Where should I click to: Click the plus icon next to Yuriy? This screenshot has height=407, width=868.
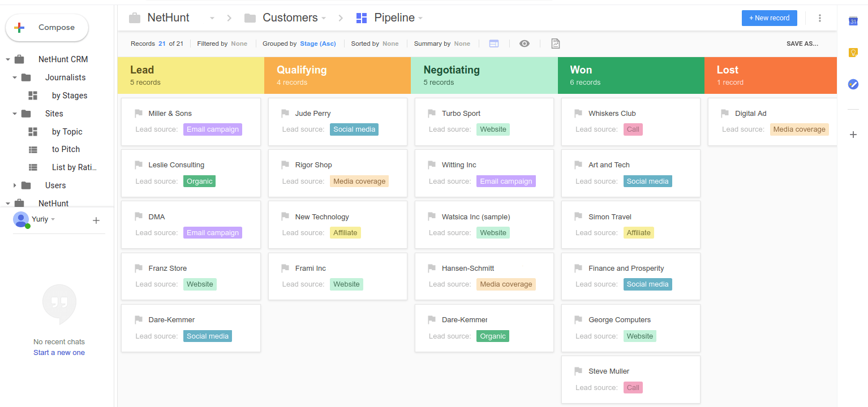96,220
